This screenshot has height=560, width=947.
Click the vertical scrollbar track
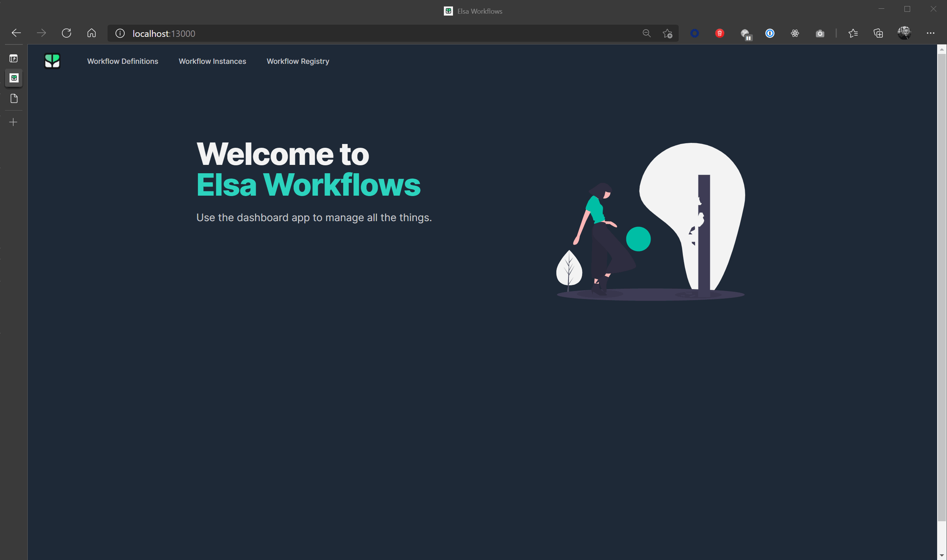point(942,536)
